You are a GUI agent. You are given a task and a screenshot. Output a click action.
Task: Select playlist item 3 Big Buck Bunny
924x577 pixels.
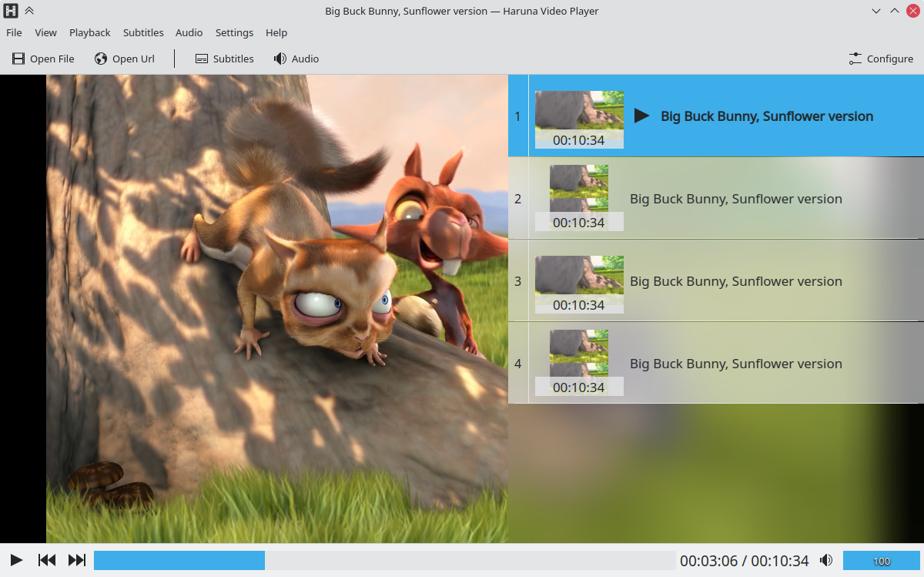click(x=716, y=281)
